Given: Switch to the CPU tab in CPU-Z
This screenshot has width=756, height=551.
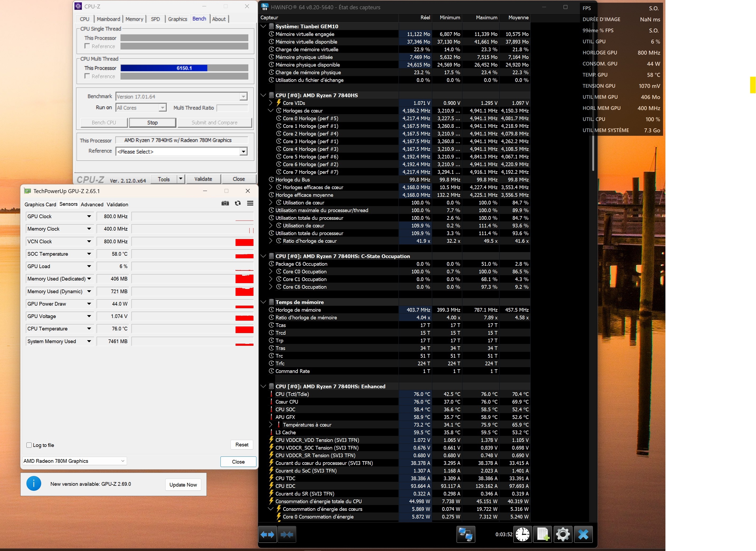Looking at the screenshot, I should tap(85, 19).
